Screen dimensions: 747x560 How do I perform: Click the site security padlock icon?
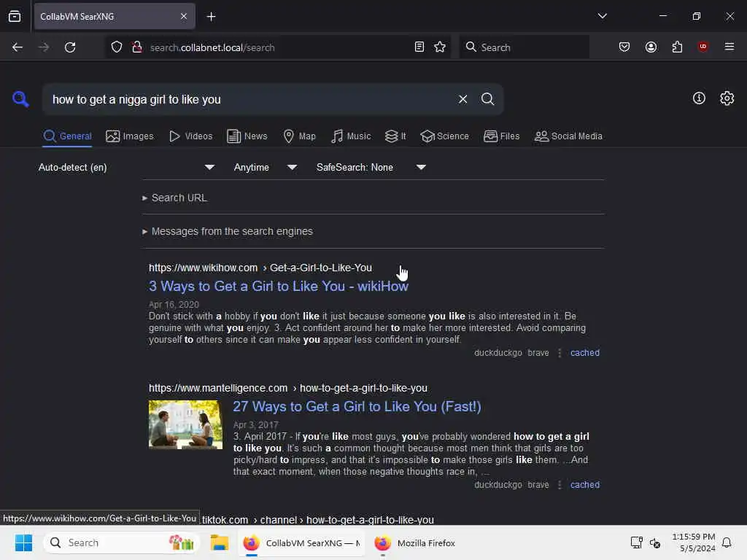click(x=136, y=47)
